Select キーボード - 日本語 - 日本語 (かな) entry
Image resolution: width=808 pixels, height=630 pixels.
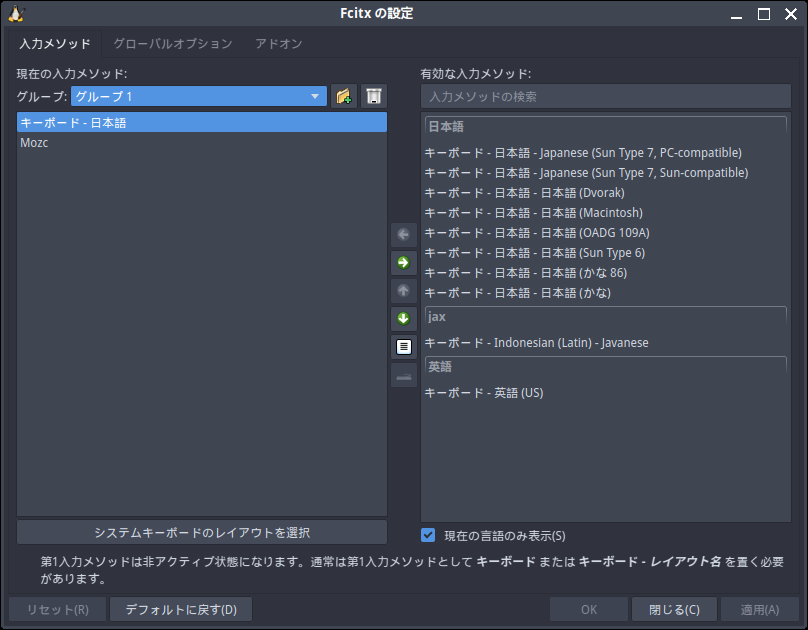tap(605, 293)
